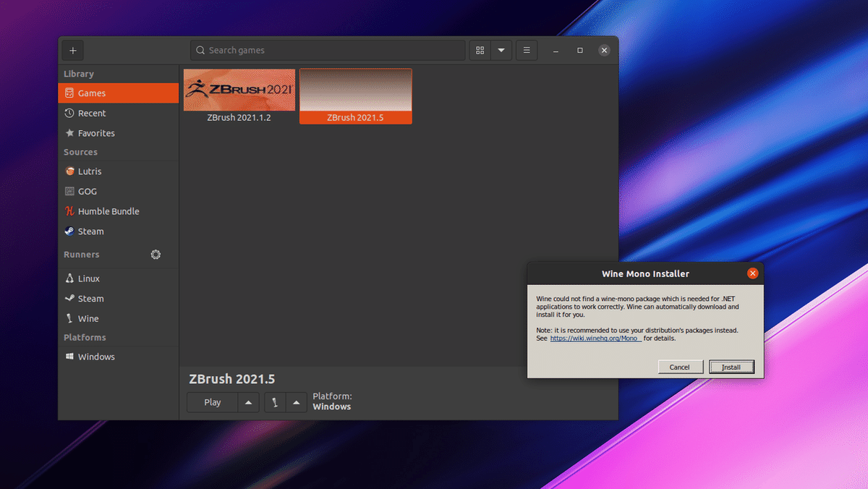Click the search magnifier icon

[x=200, y=51]
